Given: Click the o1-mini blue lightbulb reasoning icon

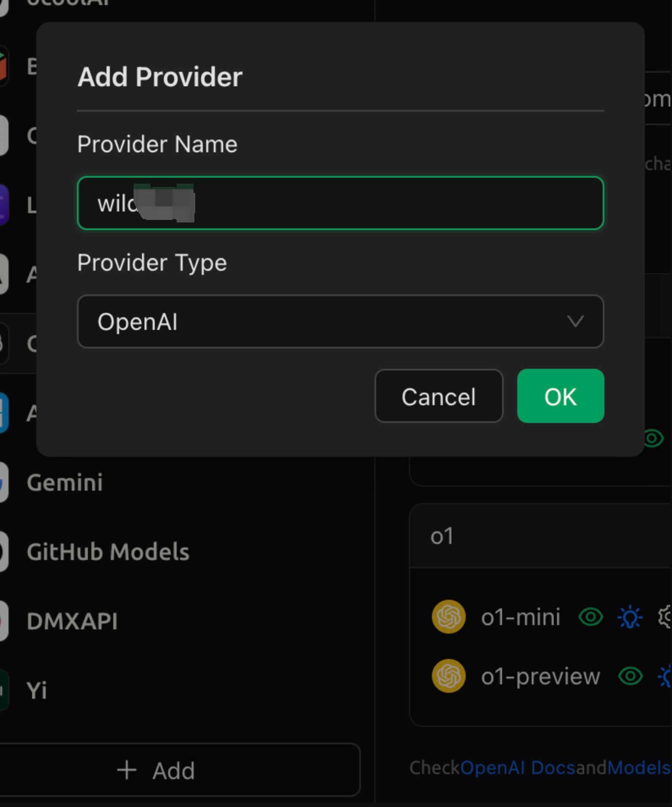Looking at the screenshot, I should (630, 617).
